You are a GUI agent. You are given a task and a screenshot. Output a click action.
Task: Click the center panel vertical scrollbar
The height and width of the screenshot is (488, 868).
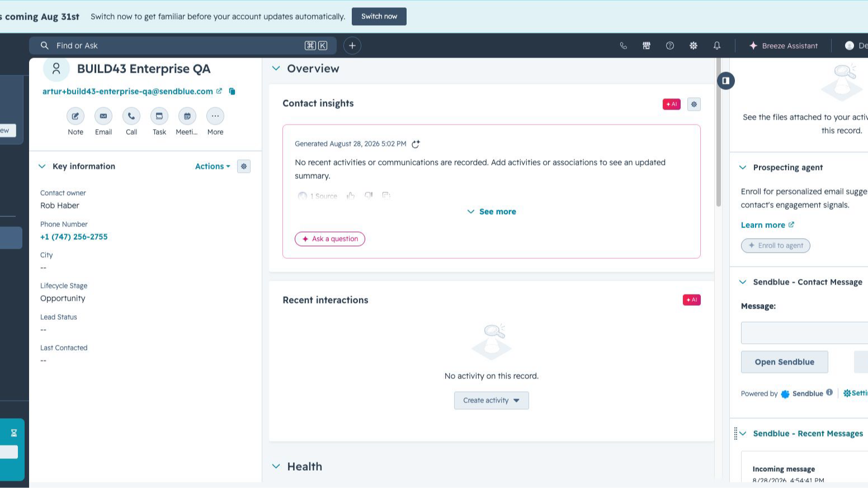719,132
